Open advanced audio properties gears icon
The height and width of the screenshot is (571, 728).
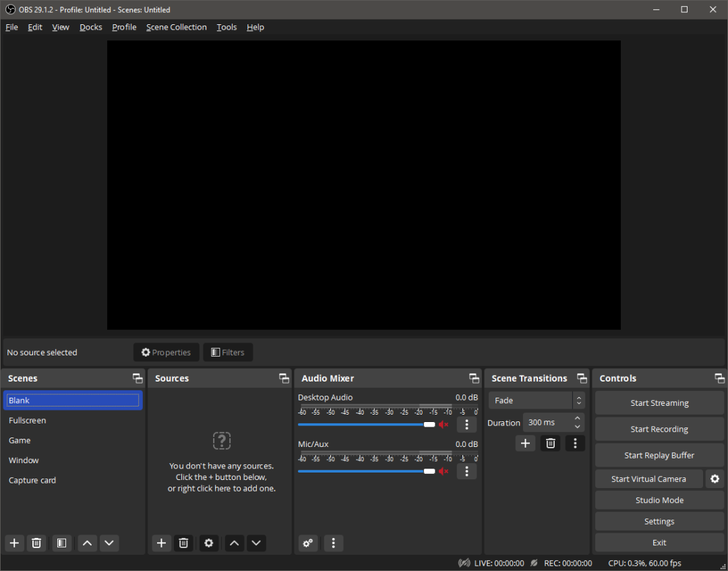(308, 543)
